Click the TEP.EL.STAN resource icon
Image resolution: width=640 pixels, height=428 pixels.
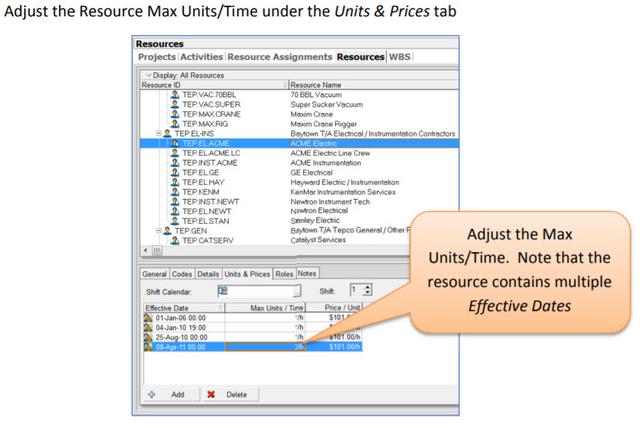click(x=175, y=221)
